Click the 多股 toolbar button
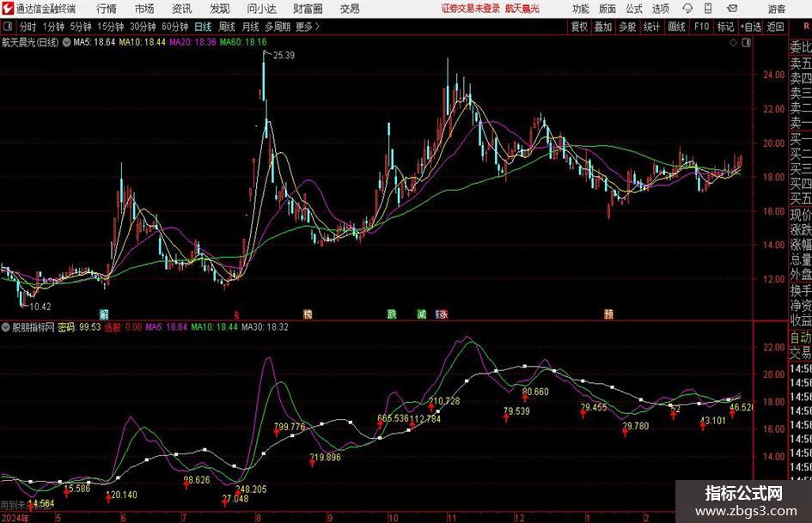Image resolution: width=812 pixels, height=523 pixels. click(627, 27)
